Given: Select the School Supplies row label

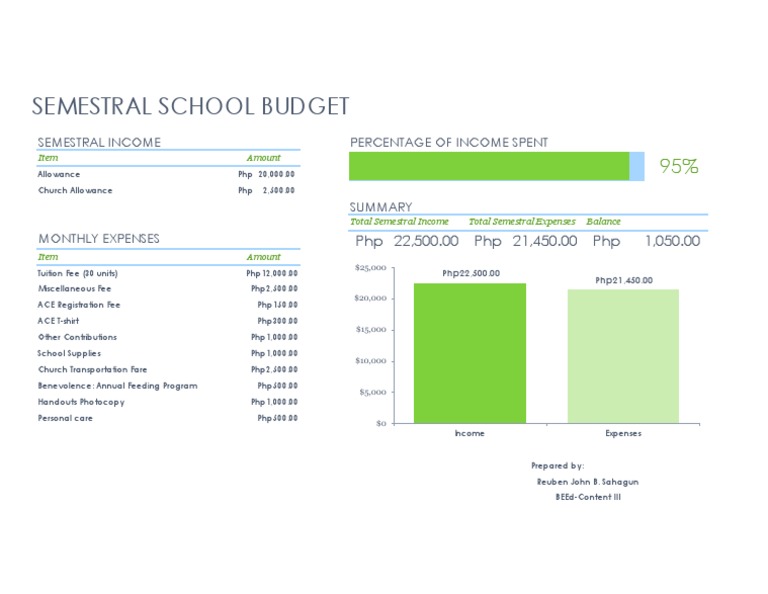Looking at the screenshot, I should coord(69,354).
